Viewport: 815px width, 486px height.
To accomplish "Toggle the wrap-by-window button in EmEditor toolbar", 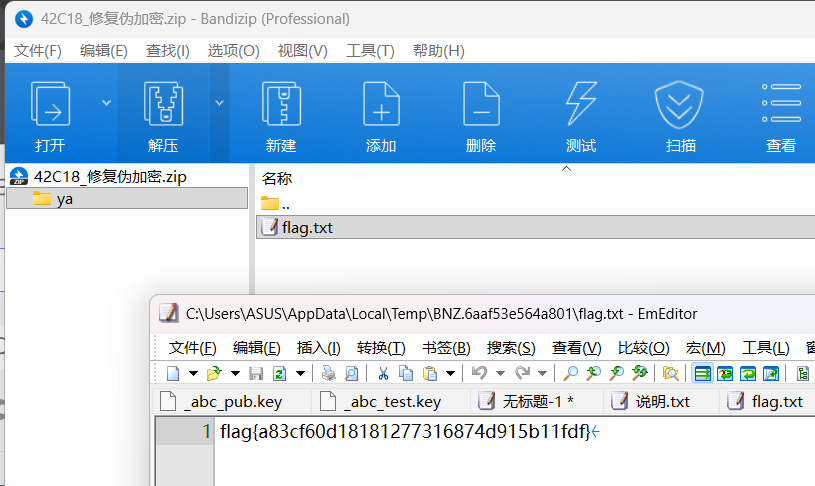I will (x=747, y=373).
